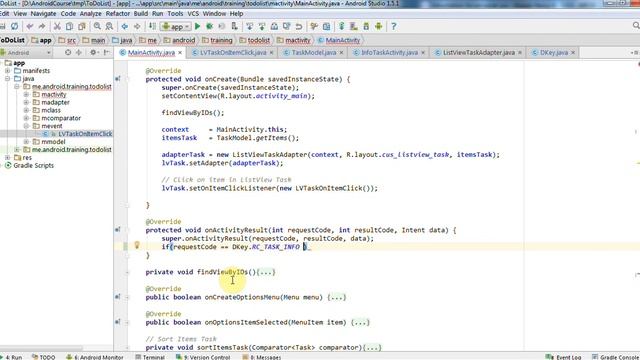Open the AVD Manager icon
Screen dimensions: 640x360
click(x=354, y=27)
